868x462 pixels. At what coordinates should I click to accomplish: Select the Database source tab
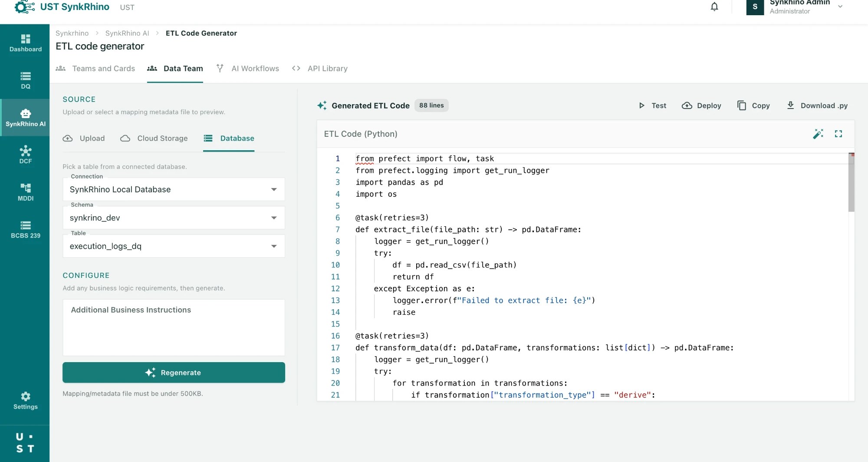pos(229,138)
